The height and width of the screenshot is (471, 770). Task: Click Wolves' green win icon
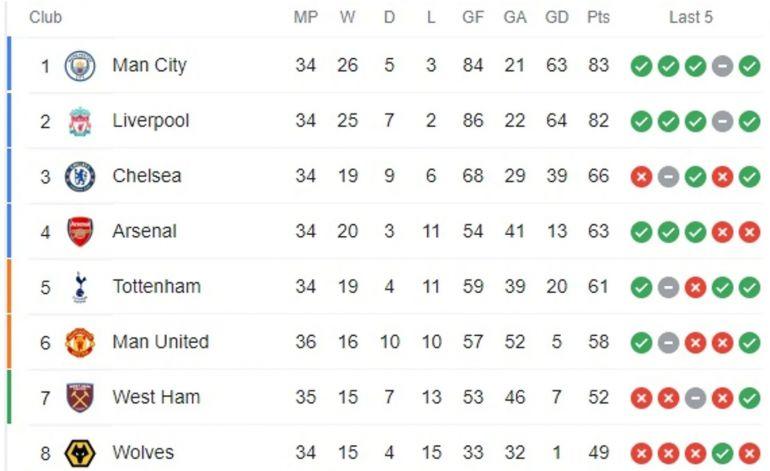(x=722, y=453)
